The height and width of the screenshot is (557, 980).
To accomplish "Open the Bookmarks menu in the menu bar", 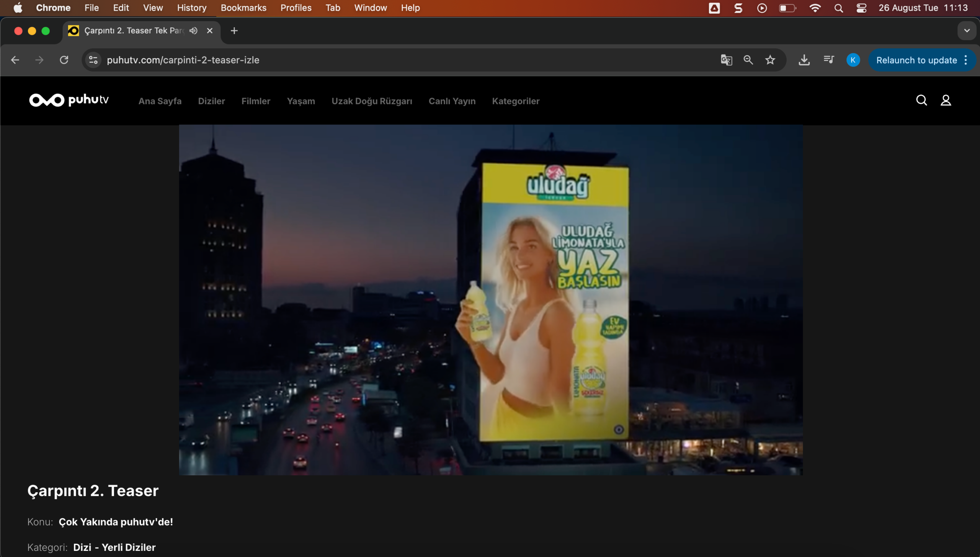I will [x=243, y=8].
